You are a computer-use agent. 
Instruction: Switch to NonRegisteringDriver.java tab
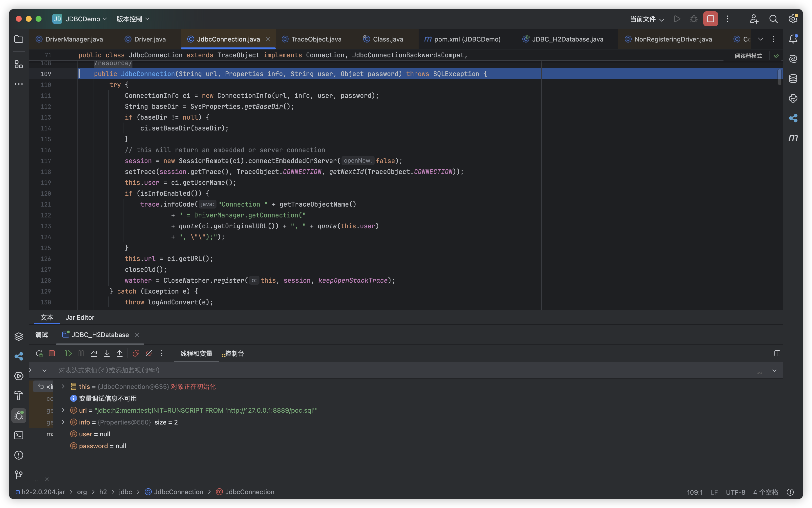[x=668, y=39]
